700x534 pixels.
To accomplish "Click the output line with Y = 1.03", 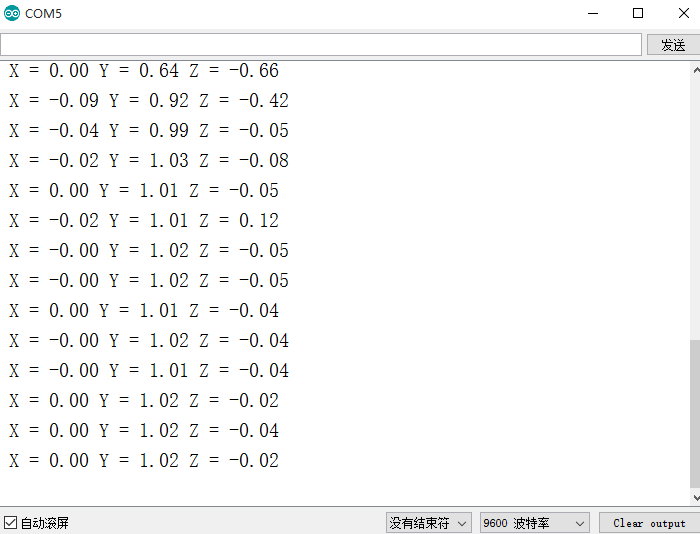I will 149,161.
